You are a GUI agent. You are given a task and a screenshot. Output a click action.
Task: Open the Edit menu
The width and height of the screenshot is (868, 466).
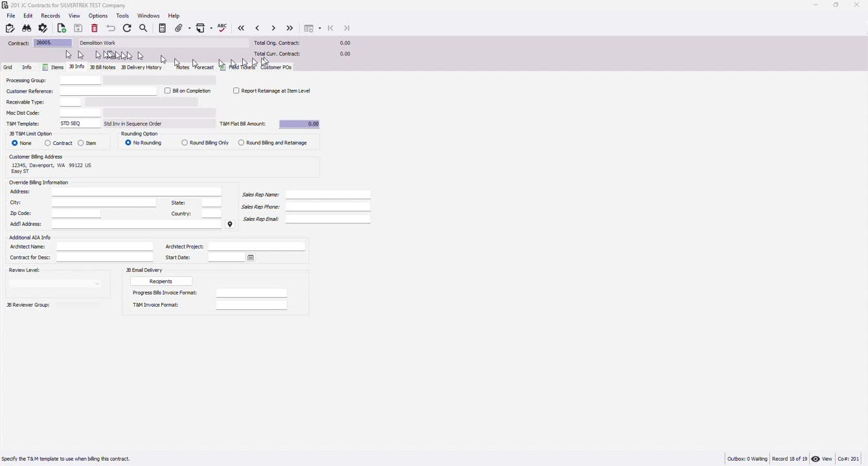coord(28,16)
